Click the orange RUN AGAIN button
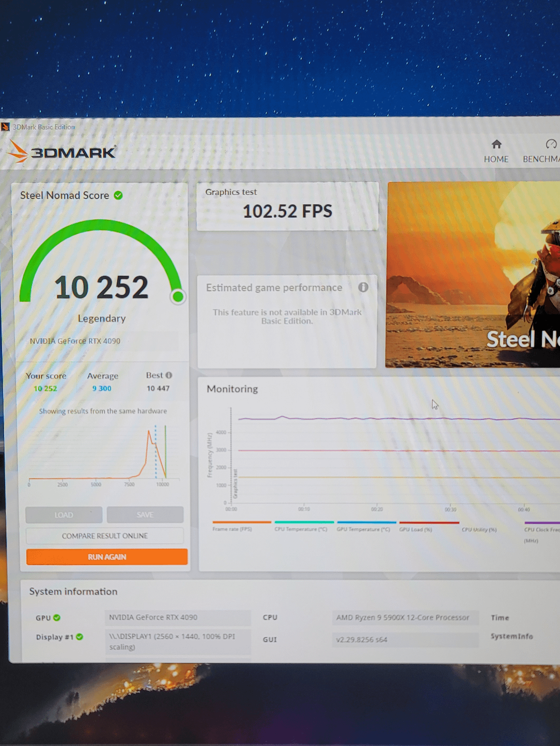Image resolution: width=560 pixels, height=746 pixels. click(x=107, y=557)
